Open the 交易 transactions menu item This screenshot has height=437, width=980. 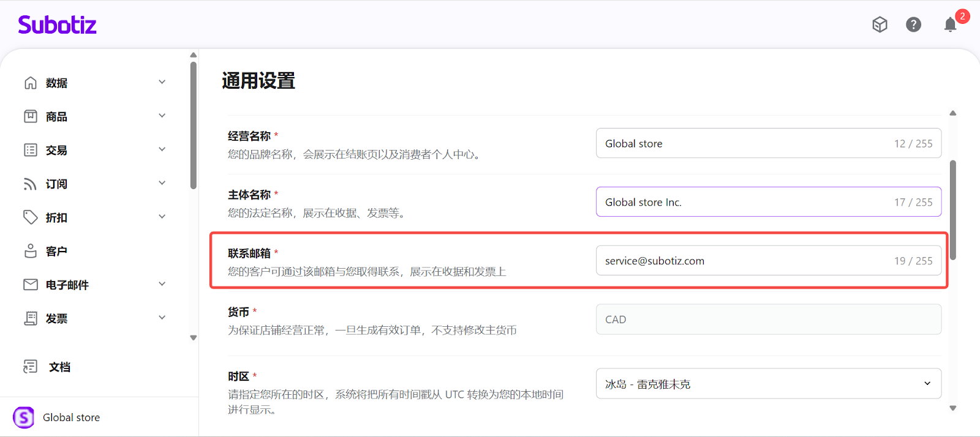(56, 150)
